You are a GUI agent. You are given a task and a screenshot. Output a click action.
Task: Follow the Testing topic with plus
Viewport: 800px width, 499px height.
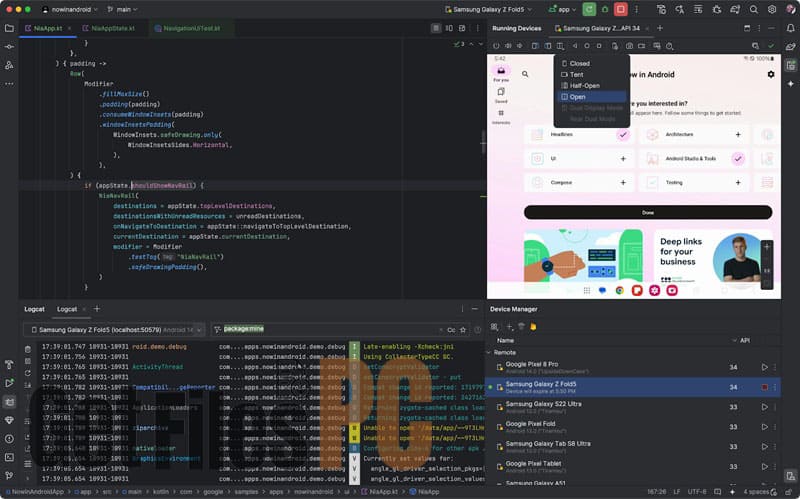(738, 182)
